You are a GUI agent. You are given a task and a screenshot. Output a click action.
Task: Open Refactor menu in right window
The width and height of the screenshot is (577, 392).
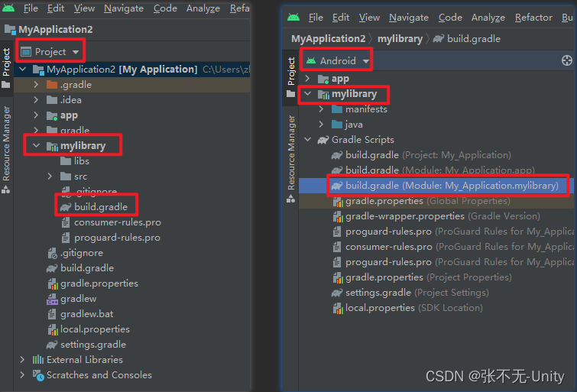[533, 18]
